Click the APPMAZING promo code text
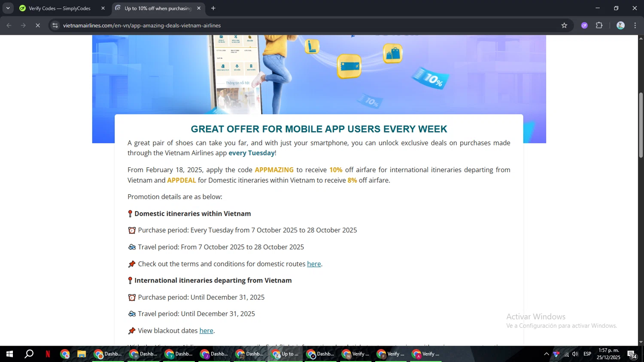 (274, 170)
